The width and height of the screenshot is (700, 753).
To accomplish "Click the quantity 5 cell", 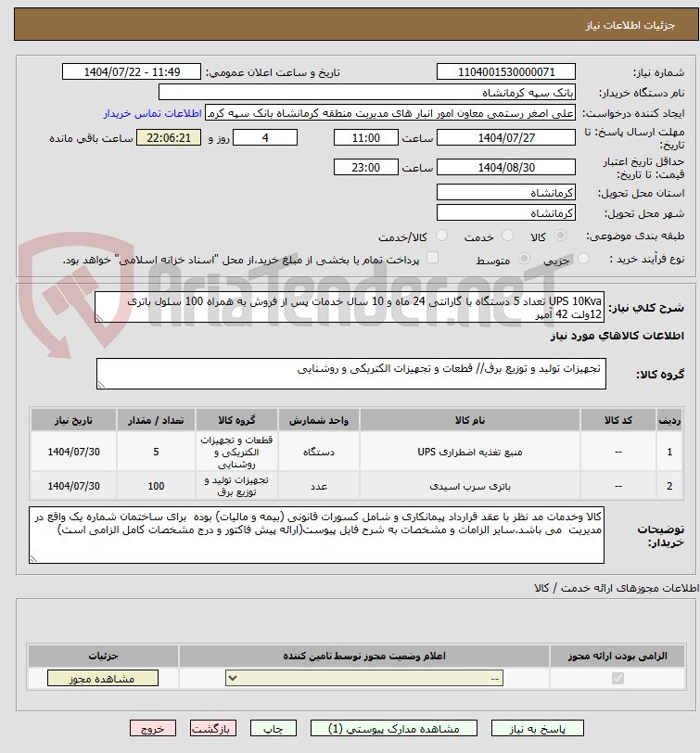I will pos(156,452).
